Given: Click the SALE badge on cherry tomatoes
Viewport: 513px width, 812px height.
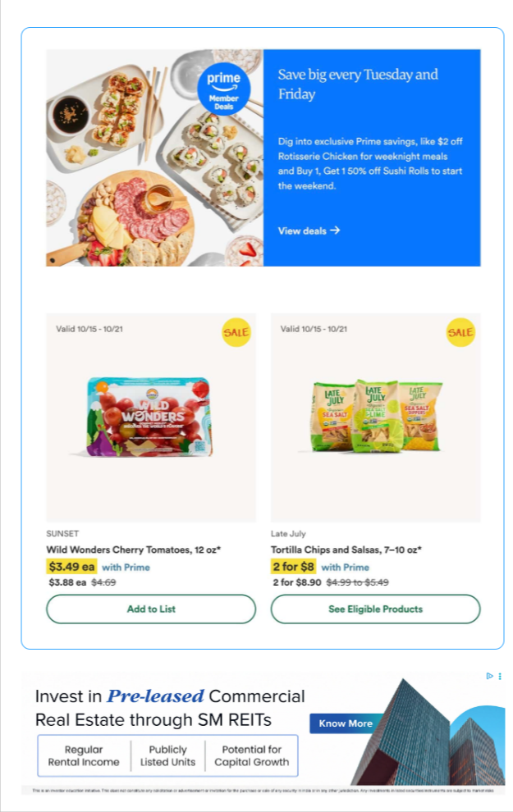Looking at the screenshot, I should [236, 332].
